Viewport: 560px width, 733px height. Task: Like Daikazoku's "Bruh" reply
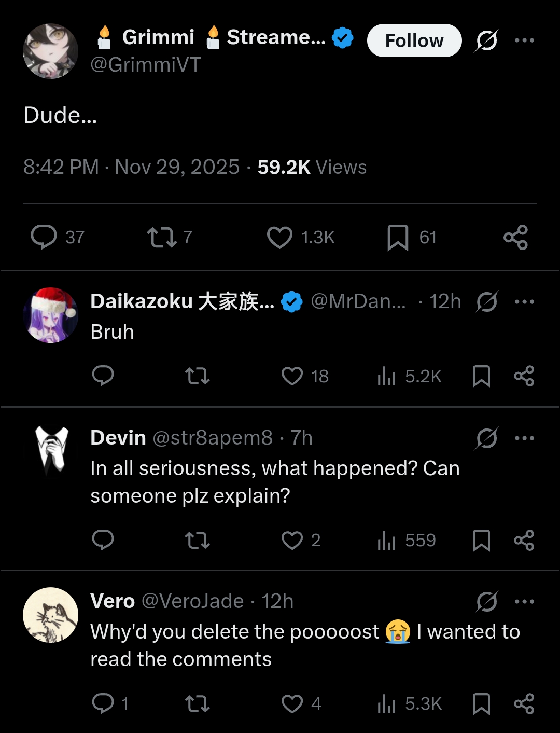tap(292, 376)
